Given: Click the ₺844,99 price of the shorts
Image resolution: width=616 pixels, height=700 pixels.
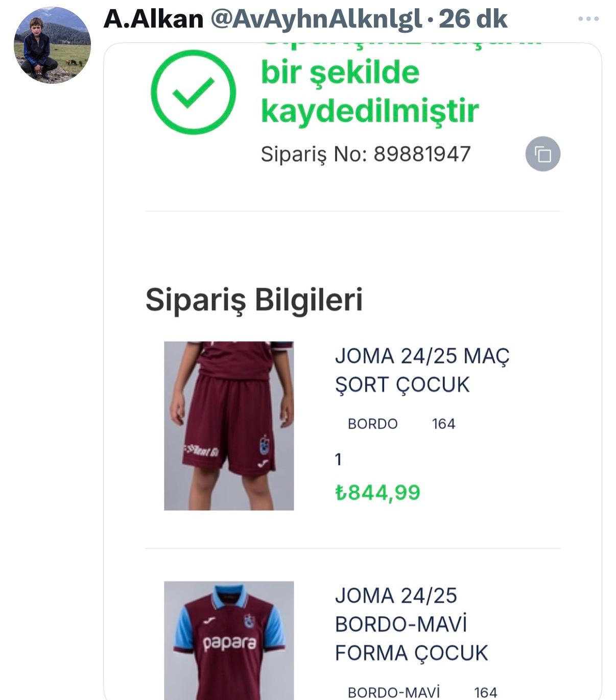Looking at the screenshot, I should 377,493.
